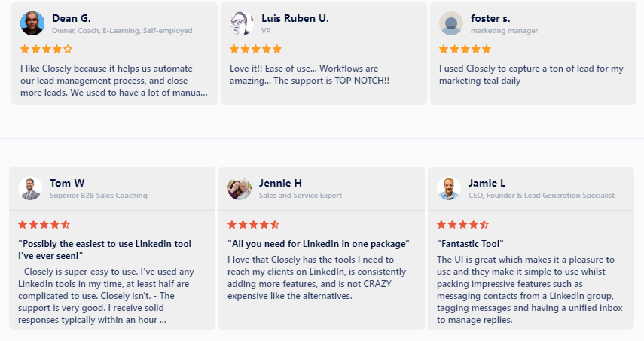Click the four-star rating on Dean G.'s review

47,49
